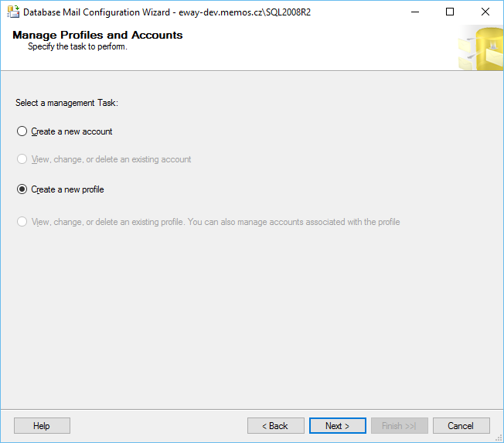Click the Manage Profiles and Accounts heading
Image resolution: width=504 pixels, height=443 pixels.
pos(97,35)
